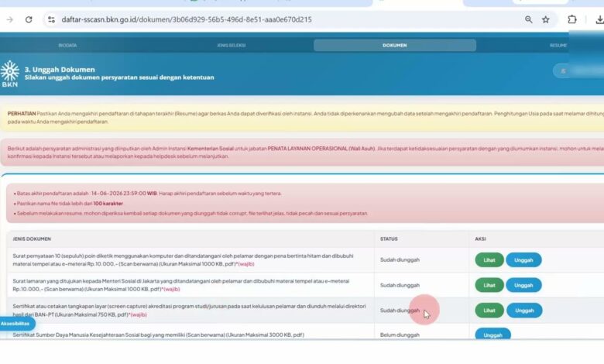Image resolution: width=604 pixels, height=364 pixels.
Task: Click the STATUS column header
Action: [389, 239]
